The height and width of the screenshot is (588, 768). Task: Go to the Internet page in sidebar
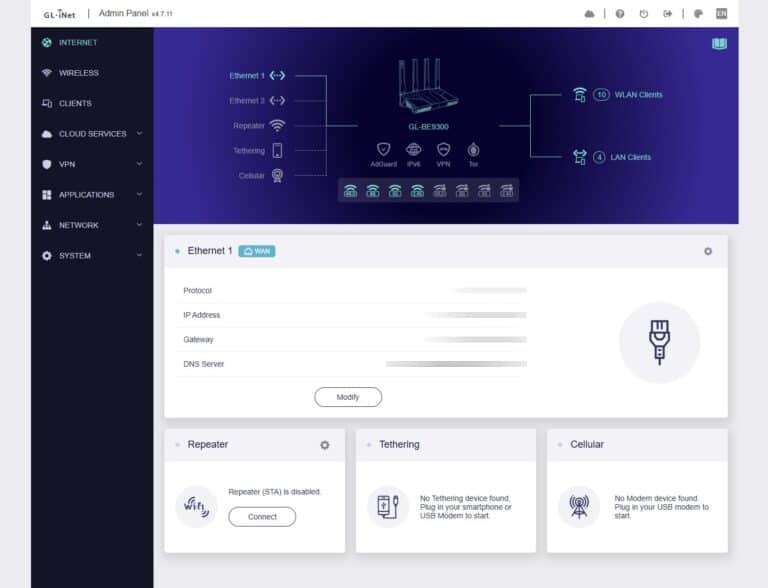[92, 43]
